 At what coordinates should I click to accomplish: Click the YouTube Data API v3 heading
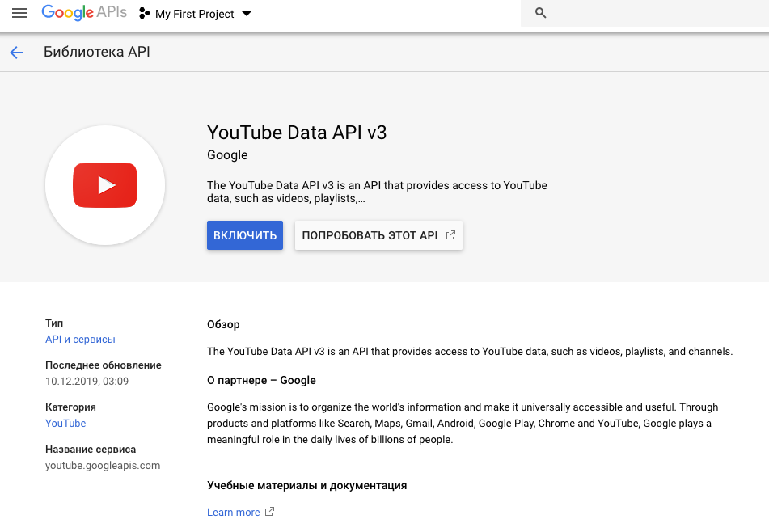[x=297, y=133]
